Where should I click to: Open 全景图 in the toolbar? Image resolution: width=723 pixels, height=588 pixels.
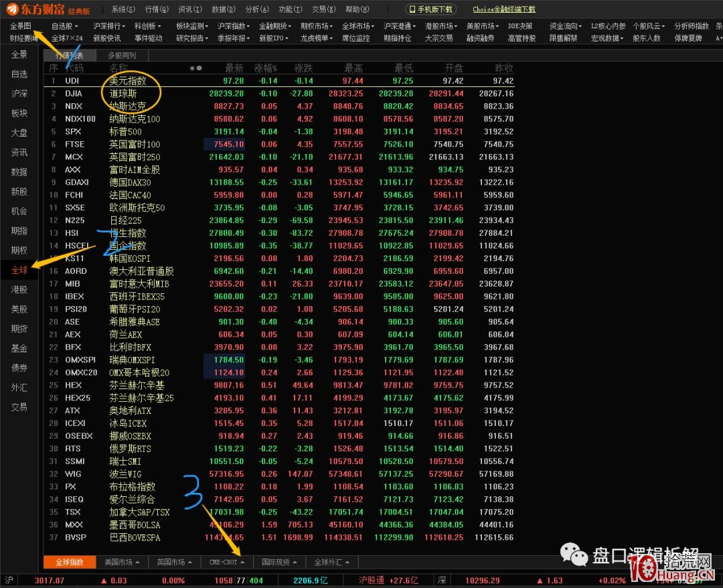20,26
